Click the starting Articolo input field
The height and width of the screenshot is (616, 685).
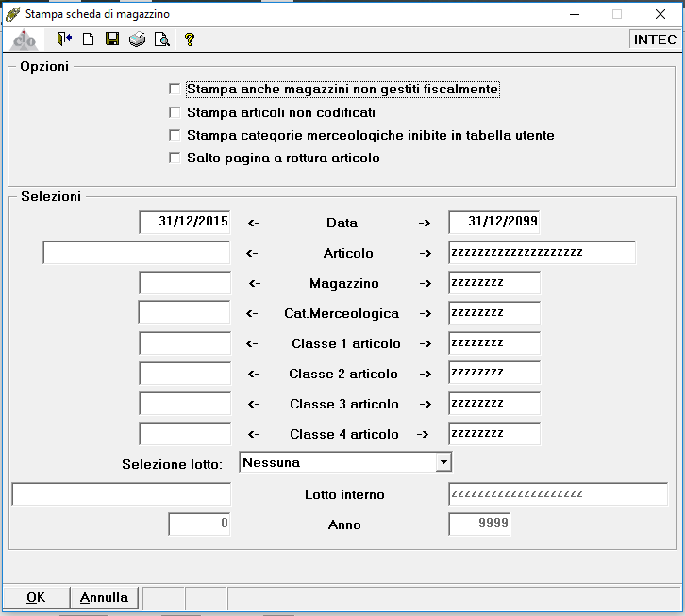tap(136, 253)
